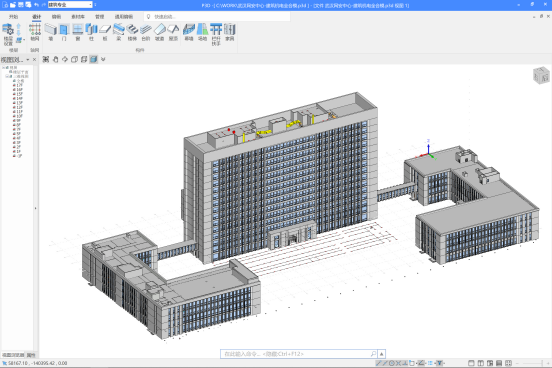The width and height of the screenshot is (552, 368).
Task: Select the Column (柱) component tool
Action: pos(92,32)
